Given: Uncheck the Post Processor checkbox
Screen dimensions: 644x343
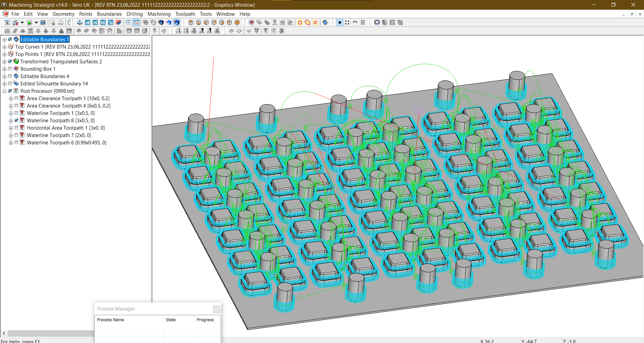Looking at the screenshot, I should click(10, 91).
